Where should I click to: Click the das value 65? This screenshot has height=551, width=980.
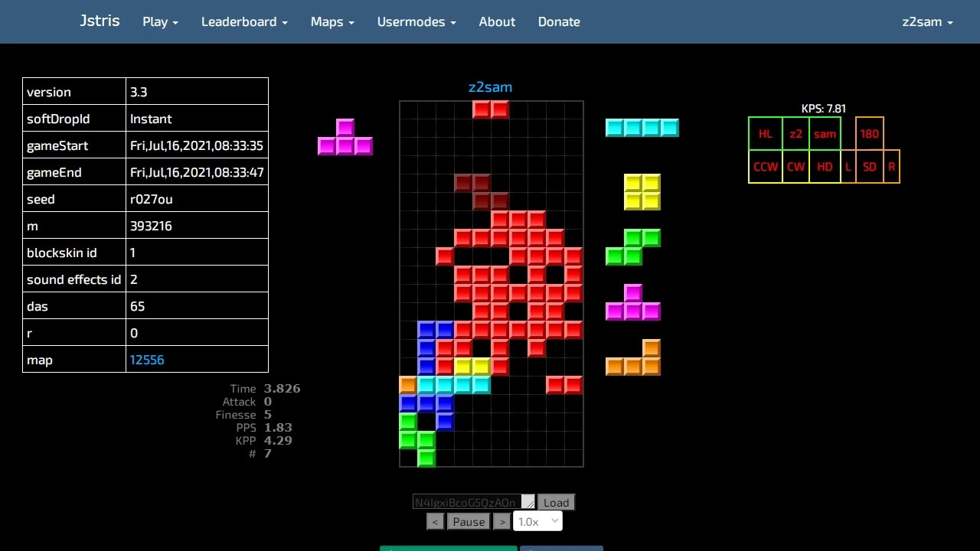(138, 306)
